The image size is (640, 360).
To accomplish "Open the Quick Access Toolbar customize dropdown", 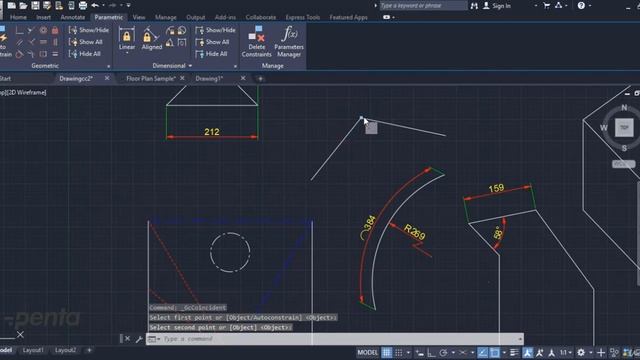I will pyautogui.click(x=128, y=5).
